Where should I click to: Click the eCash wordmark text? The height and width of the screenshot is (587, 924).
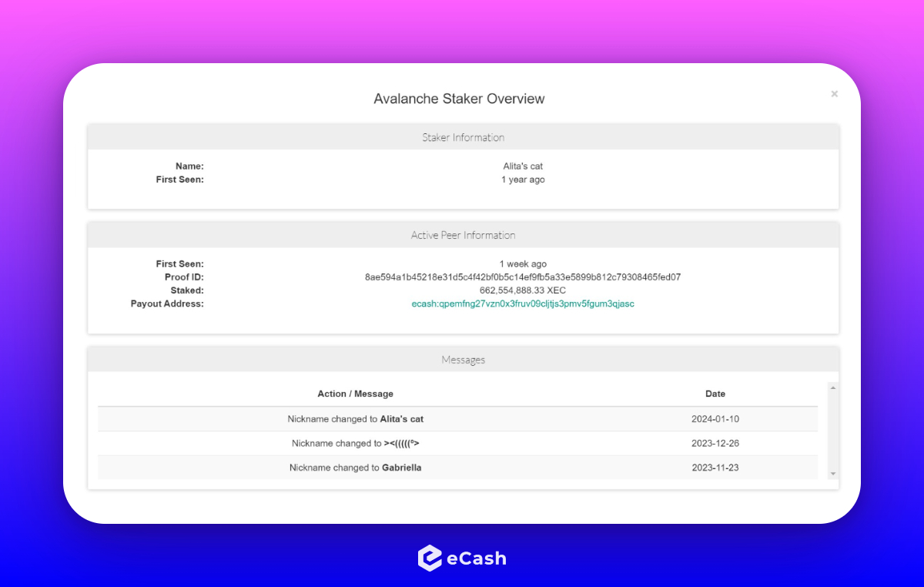tap(477, 558)
